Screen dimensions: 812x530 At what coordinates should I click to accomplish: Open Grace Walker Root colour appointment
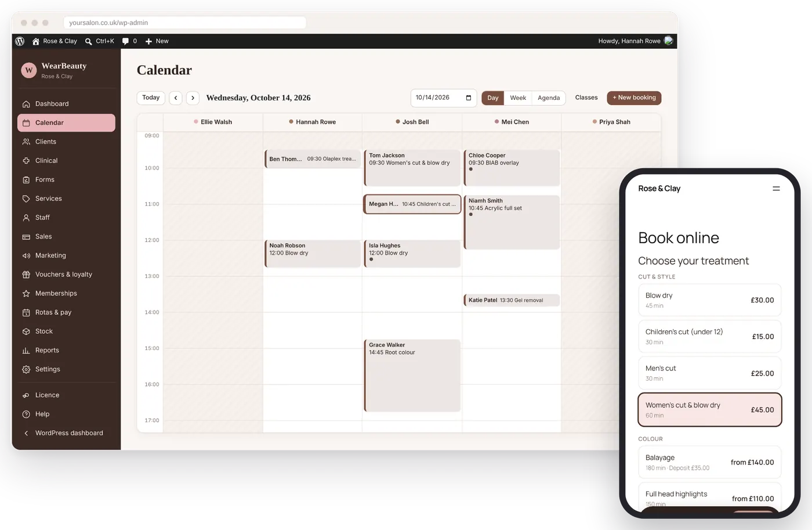point(412,376)
